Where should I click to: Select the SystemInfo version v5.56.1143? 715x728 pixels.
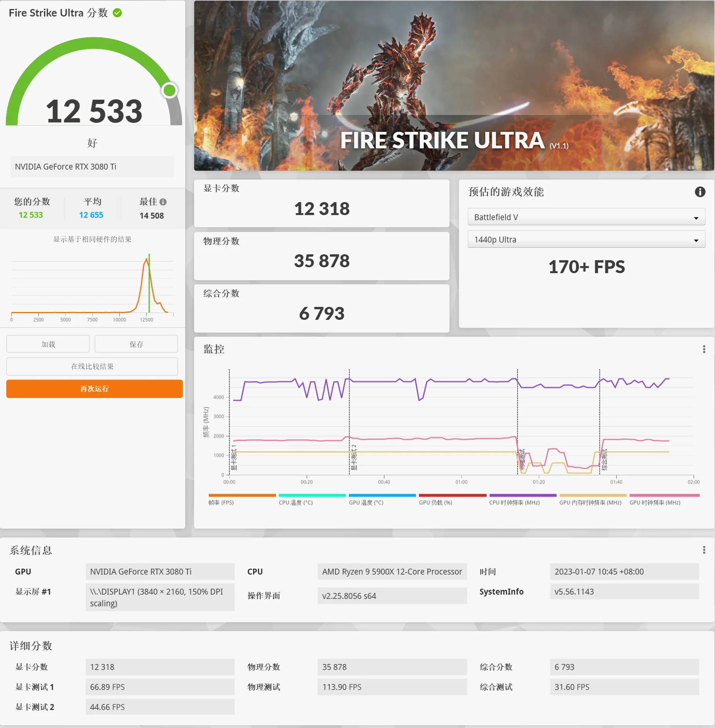(x=624, y=591)
